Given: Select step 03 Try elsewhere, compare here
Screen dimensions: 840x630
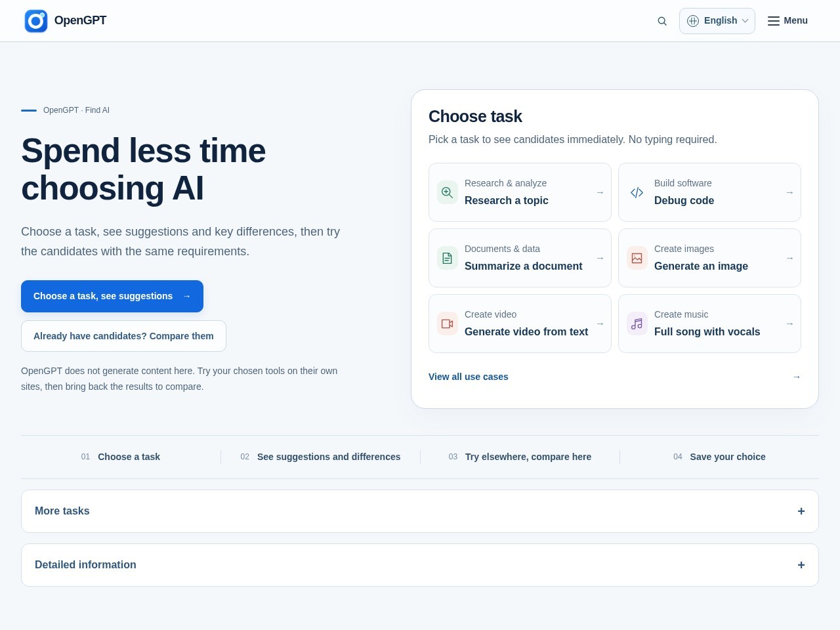Looking at the screenshot, I should 520,457.
